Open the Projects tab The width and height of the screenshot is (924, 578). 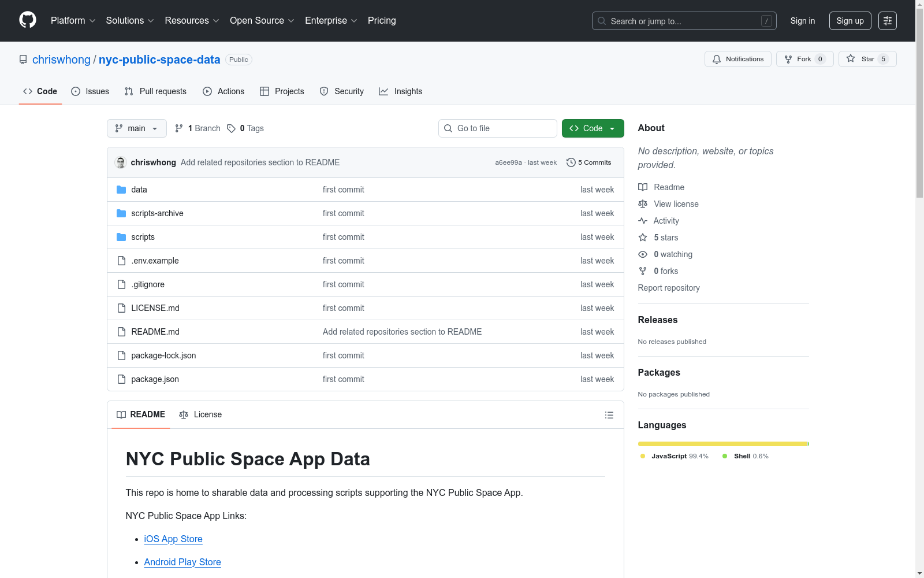click(282, 91)
